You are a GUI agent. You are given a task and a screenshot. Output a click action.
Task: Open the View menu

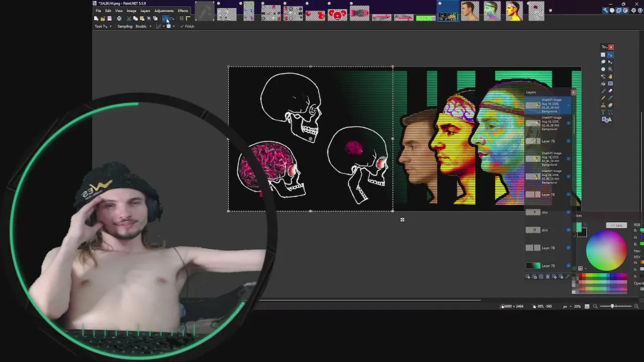[119, 11]
